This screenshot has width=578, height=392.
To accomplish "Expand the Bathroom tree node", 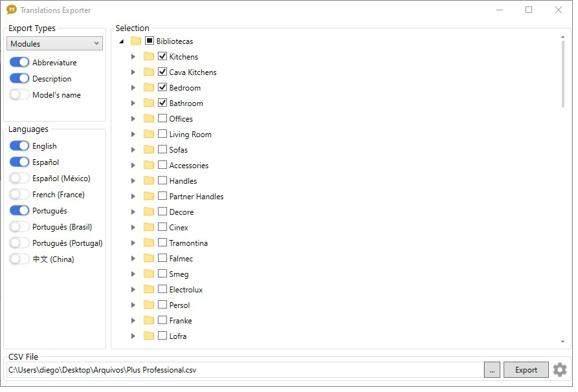I will coord(134,103).
